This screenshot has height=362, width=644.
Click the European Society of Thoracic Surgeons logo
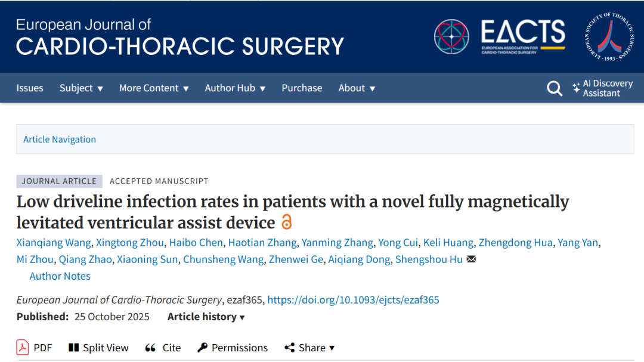(608, 36)
